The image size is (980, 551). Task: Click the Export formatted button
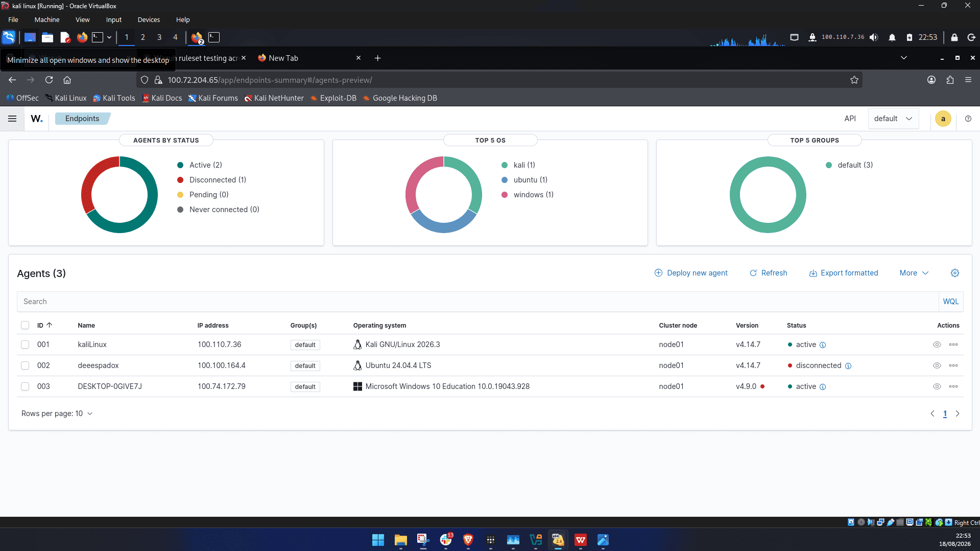(843, 273)
